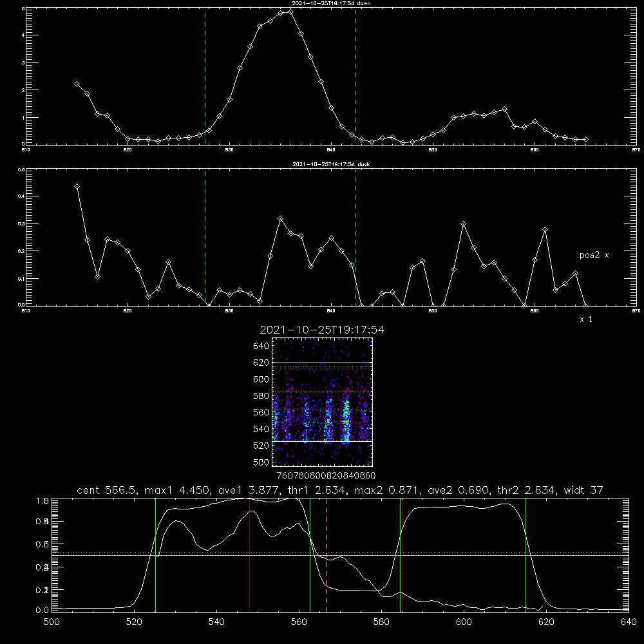Click the 600 label on spectrogram y-axis
644x644 pixels.
click(261, 379)
